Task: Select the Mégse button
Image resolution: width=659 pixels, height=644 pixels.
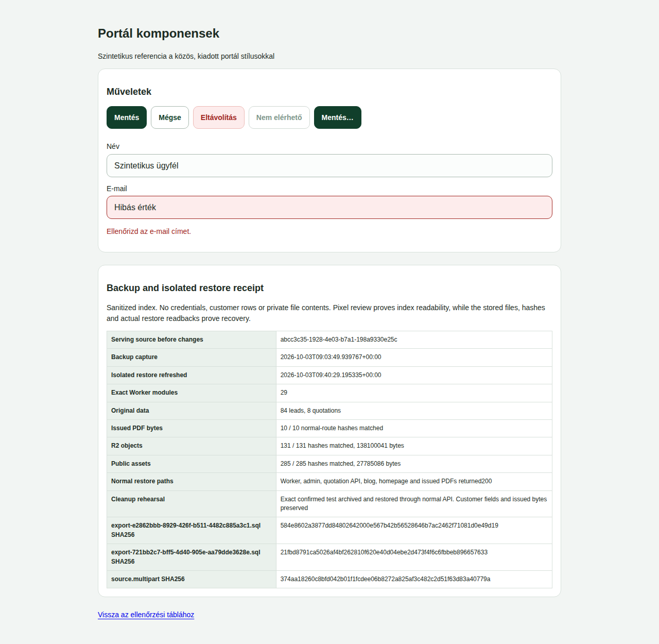Action: coord(170,117)
